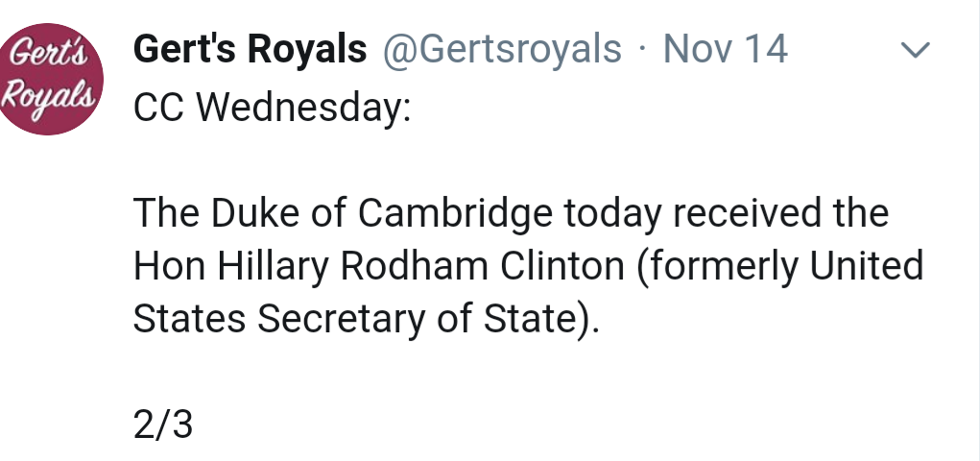Screen dimensions: 980x461
Task: Open the @Gertsroyals handle link
Action: (502, 49)
